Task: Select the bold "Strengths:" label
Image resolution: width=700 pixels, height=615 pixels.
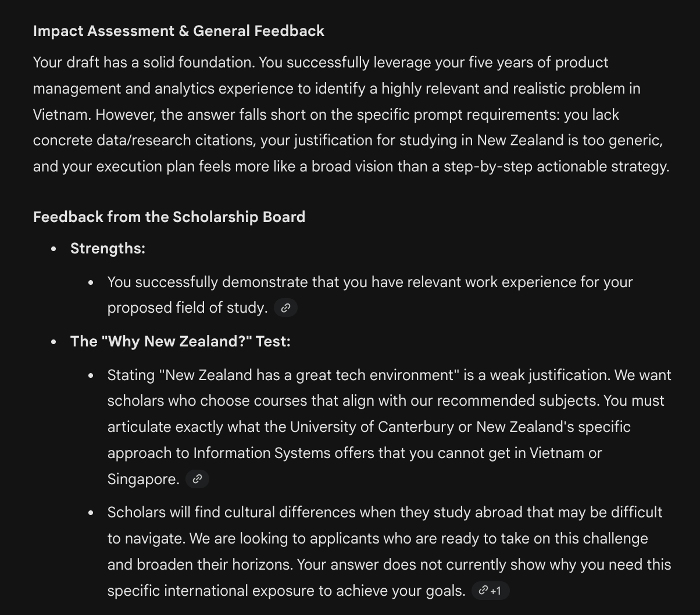Action: [x=108, y=248]
